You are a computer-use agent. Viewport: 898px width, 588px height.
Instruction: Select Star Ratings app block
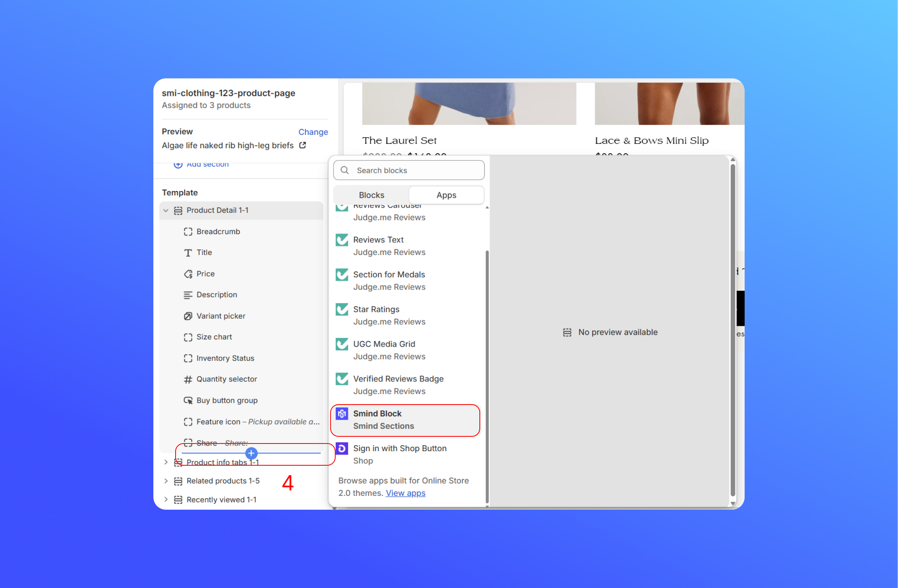[x=407, y=315]
